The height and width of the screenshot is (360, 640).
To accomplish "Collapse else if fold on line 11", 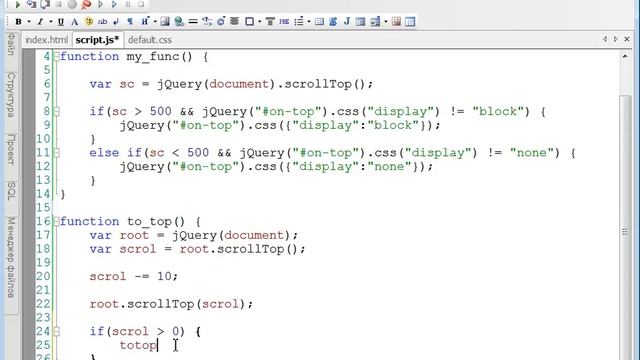I will (56, 153).
